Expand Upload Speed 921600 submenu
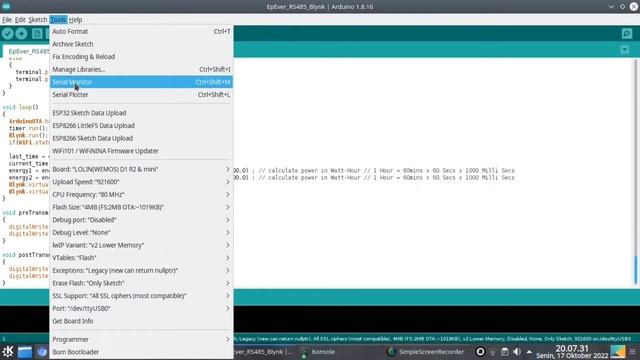Screen dimensions: 640x360 (141, 182)
